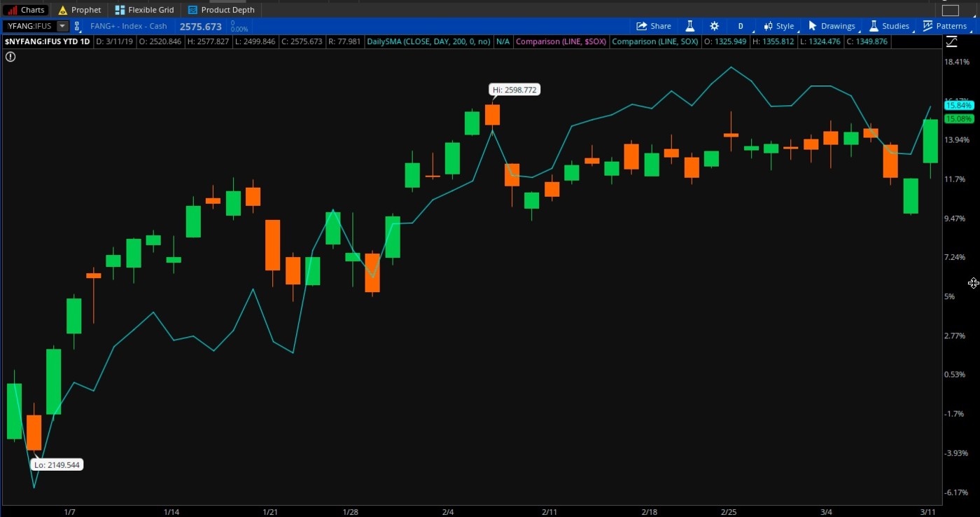
Task: Click the FANG+ - Index - Cash description
Action: (129, 26)
